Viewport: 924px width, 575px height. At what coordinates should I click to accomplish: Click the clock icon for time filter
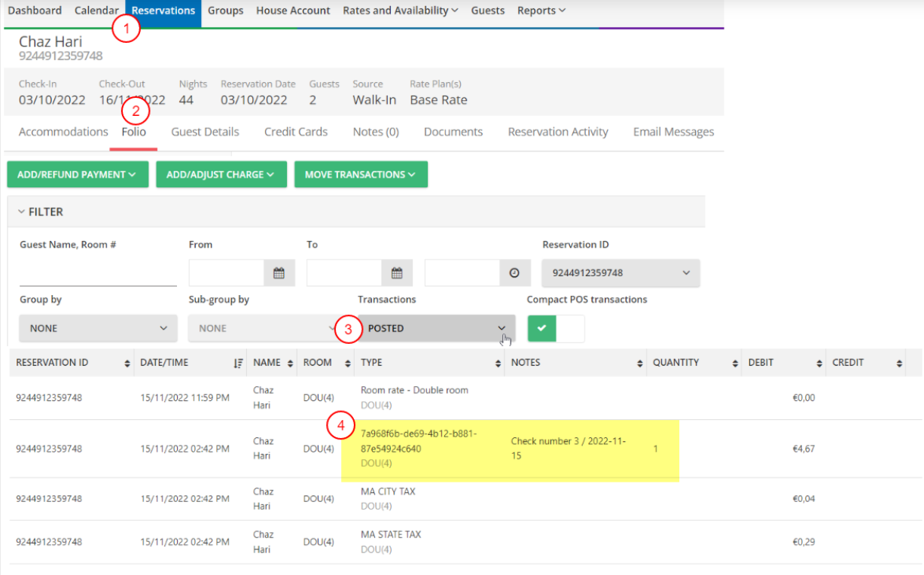click(x=514, y=273)
